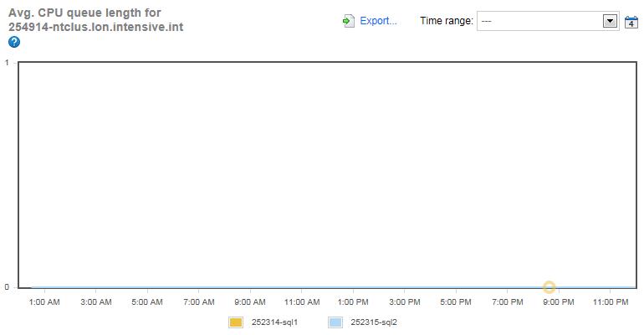644x335 pixels.
Task: Open the calendar date picker icon
Action: click(631, 22)
